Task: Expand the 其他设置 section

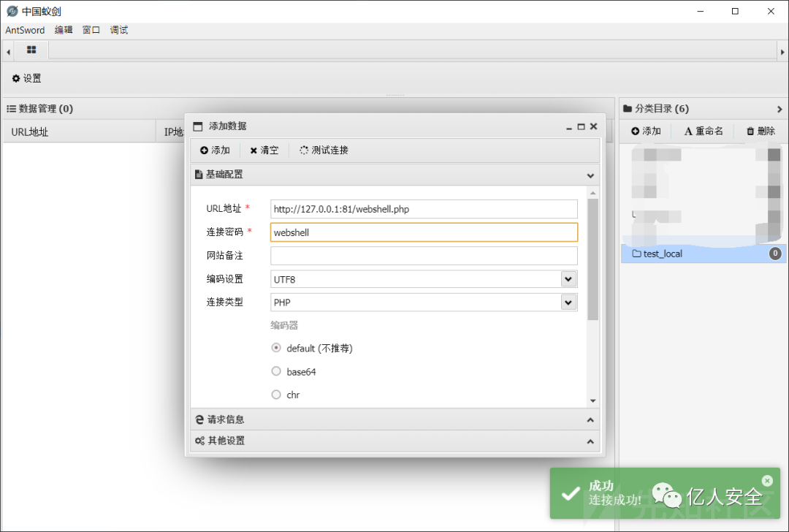Action: click(590, 441)
